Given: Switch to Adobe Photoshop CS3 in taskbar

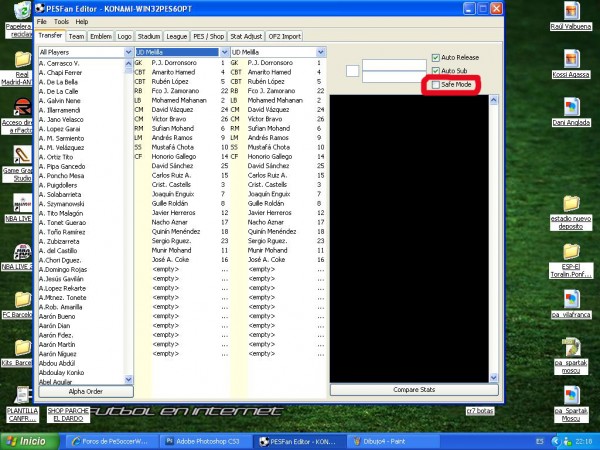Looking at the screenshot, I should [205, 441].
